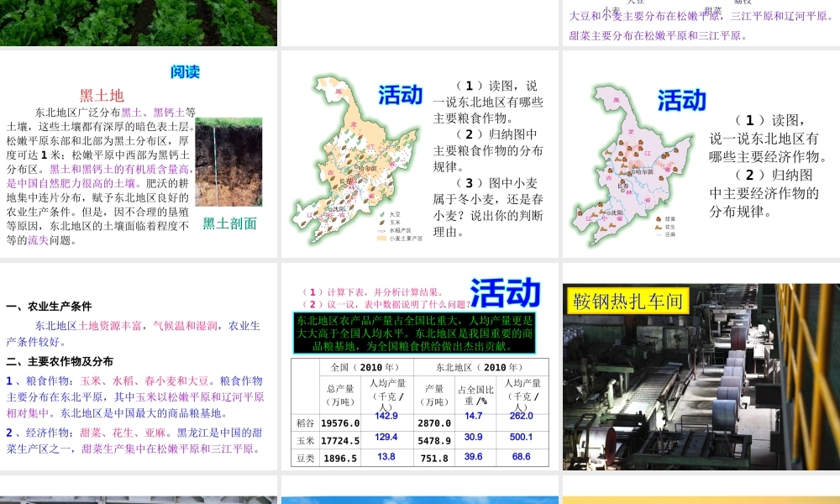Screen dimensions: 840x504
Task: Click the blue value 14.7
Action: [x=474, y=416]
